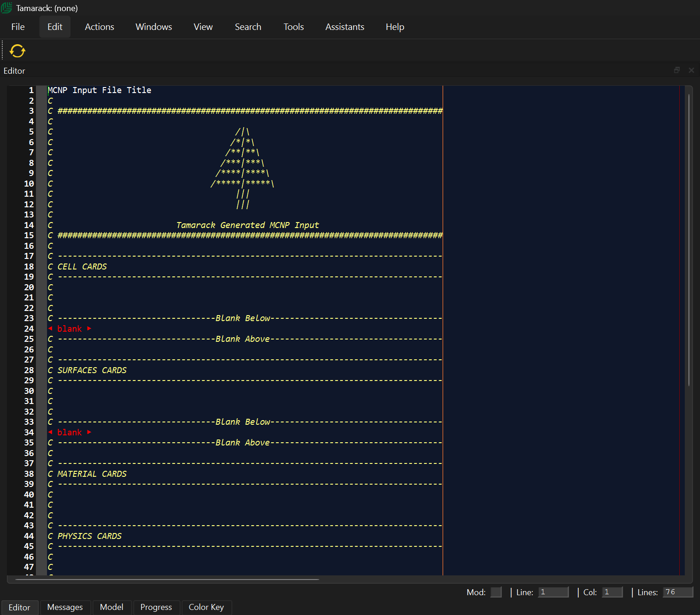Click the 'MCNP Input File Title' line
This screenshot has height=615, width=700.
click(100, 90)
